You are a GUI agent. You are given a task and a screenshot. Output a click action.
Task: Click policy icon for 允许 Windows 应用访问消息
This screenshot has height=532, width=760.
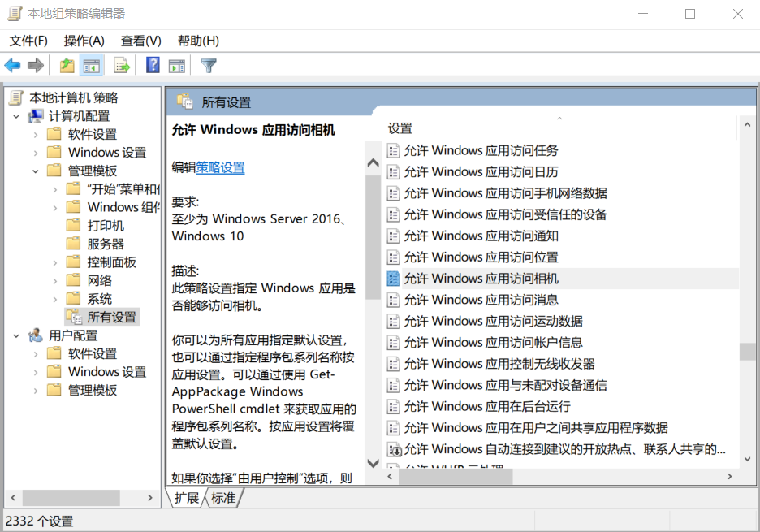pyautogui.click(x=394, y=301)
